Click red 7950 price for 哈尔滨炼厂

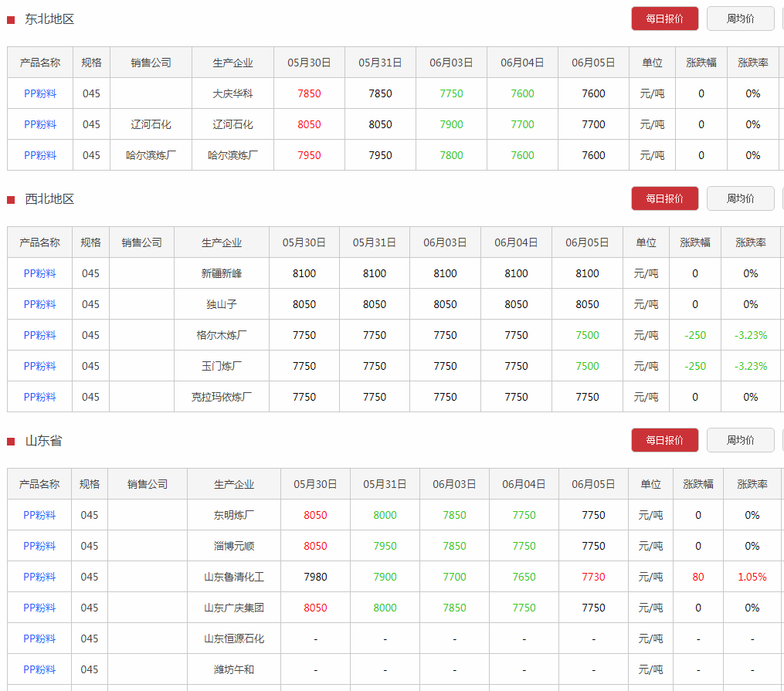coord(309,155)
